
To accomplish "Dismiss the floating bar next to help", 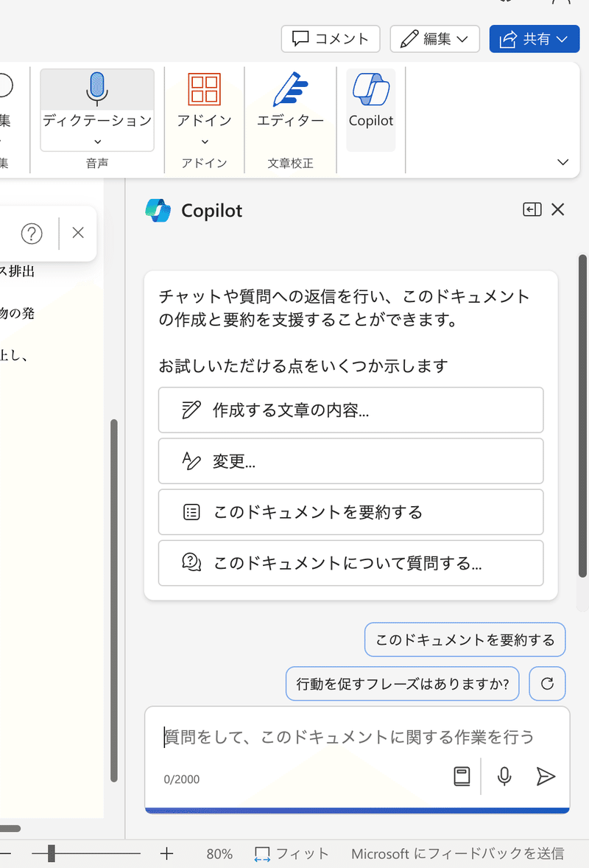I will pyautogui.click(x=78, y=233).
